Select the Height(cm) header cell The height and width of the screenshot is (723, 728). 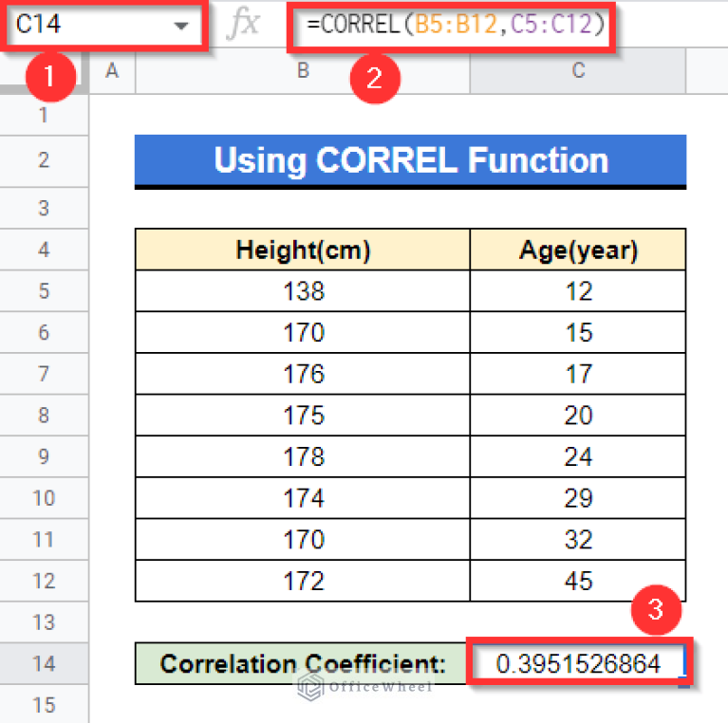(303, 250)
